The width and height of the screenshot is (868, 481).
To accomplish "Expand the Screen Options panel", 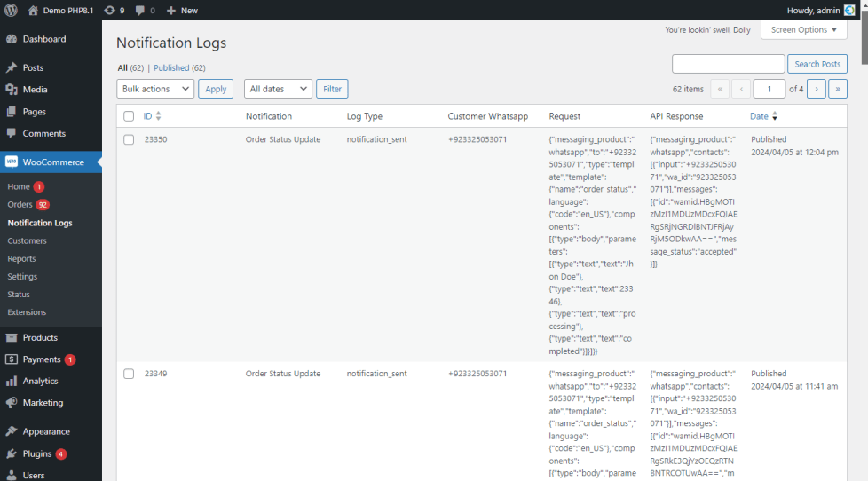I will [x=804, y=29].
